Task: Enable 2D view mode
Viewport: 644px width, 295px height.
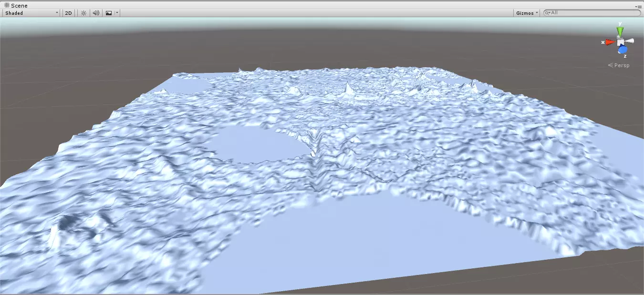Action: pos(68,13)
